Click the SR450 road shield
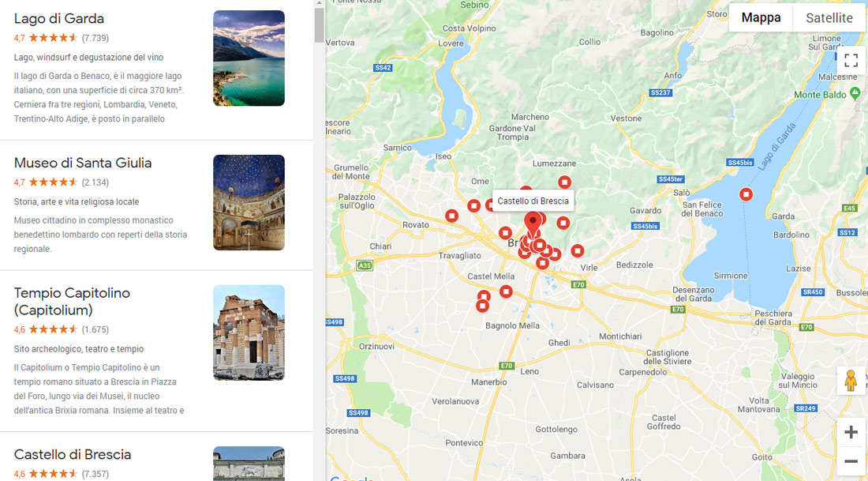 [813, 292]
